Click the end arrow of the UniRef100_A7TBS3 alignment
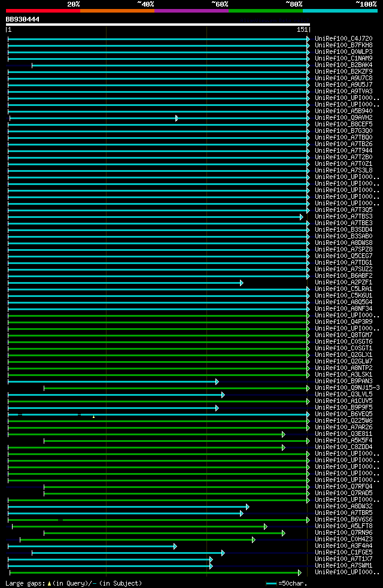 click(301, 217)
